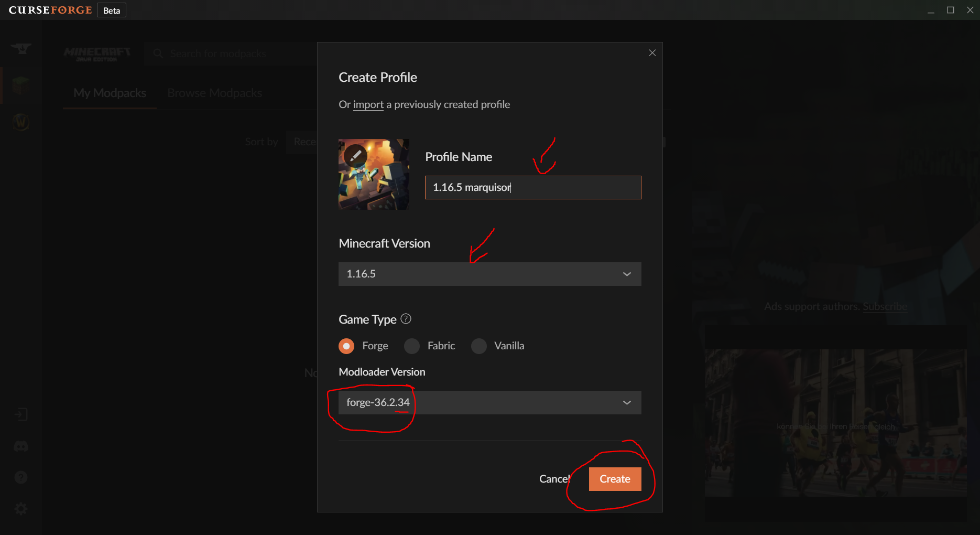Select the Minecraft game icon in sidebar

[x=21, y=84]
